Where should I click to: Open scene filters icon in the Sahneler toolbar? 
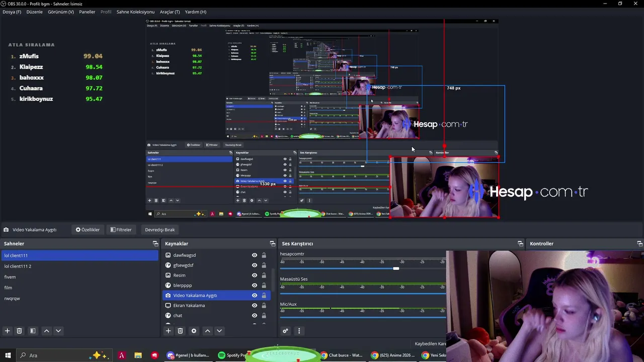click(x=33, y=331)
